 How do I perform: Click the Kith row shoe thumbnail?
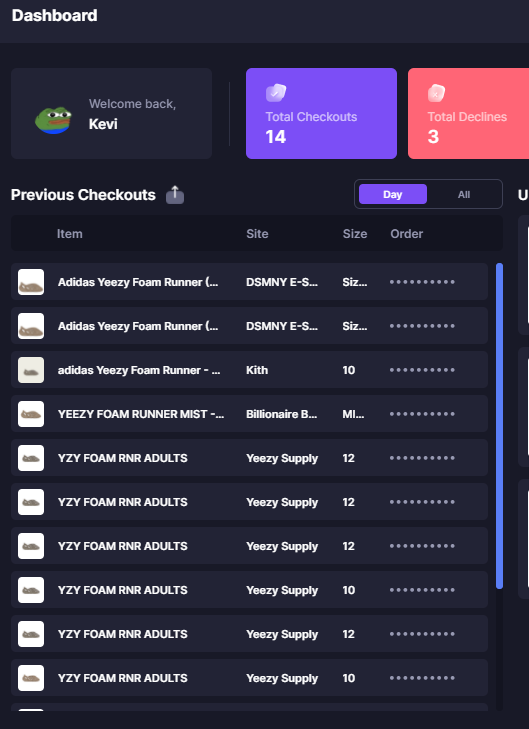[x=31, y=370]
